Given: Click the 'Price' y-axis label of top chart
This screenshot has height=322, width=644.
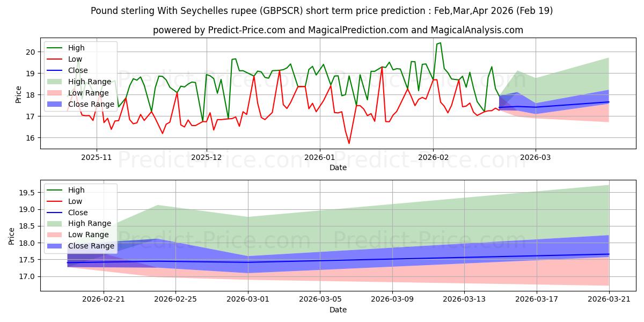Looking at the screenshot, I should click(x=19, y=94).
